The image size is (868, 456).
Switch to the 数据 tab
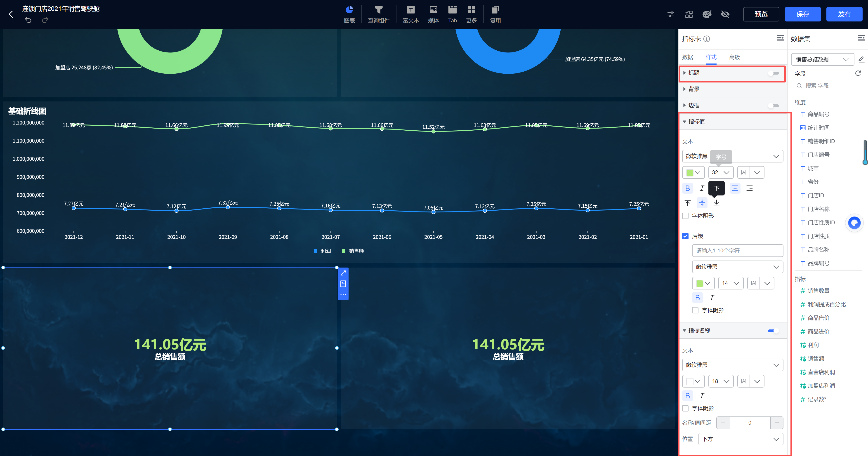pos(687,57)
